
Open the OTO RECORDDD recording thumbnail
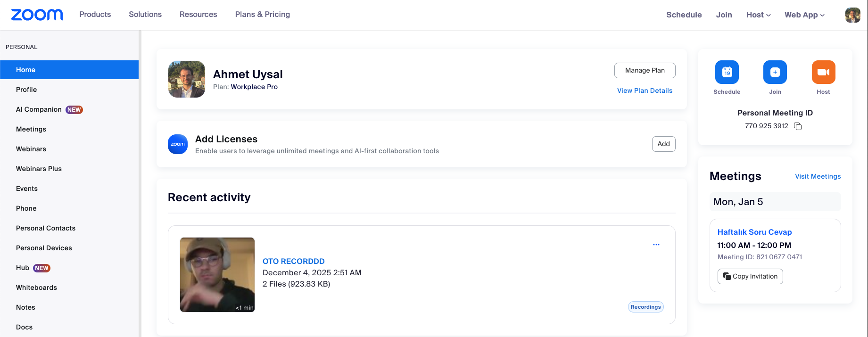pyautogui.click(x=217, y=275)
